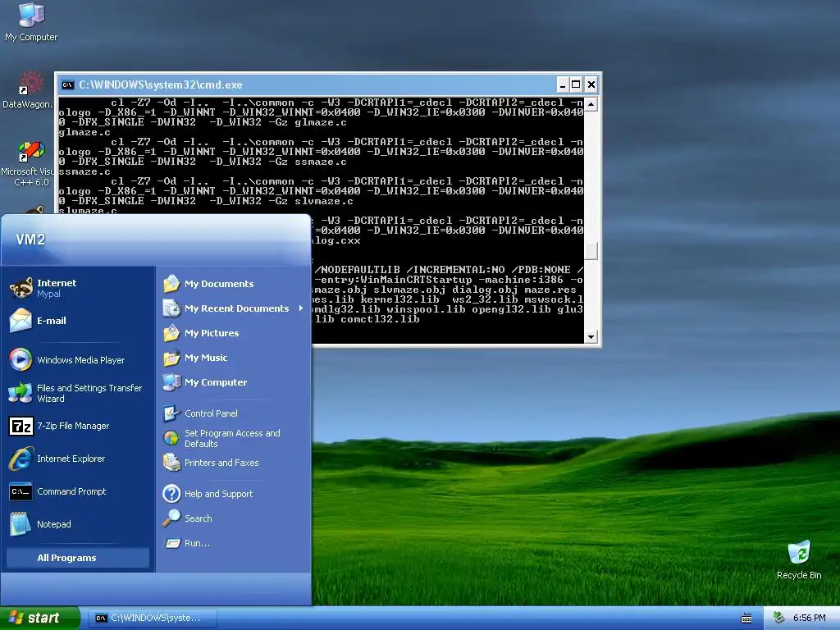The image size is (840, 630).
Task: Click the cmd window scrollbar thumb
Action: [x=591, y=251]
